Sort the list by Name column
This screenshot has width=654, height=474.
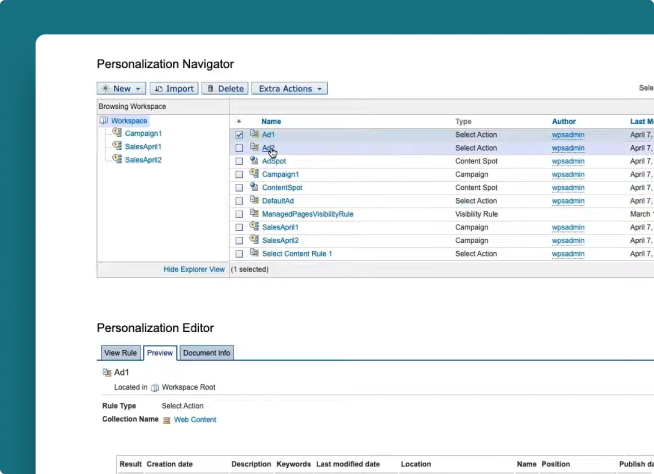tap(271, 121)
